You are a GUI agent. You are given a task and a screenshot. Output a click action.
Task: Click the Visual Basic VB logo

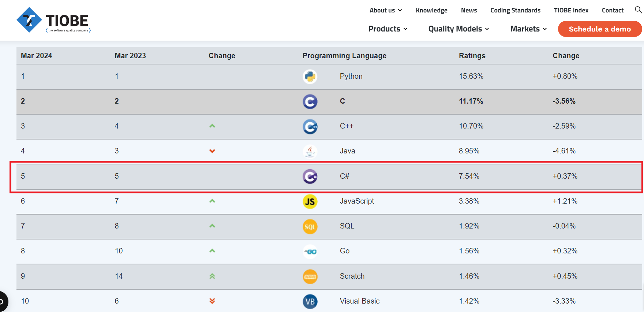310,301
